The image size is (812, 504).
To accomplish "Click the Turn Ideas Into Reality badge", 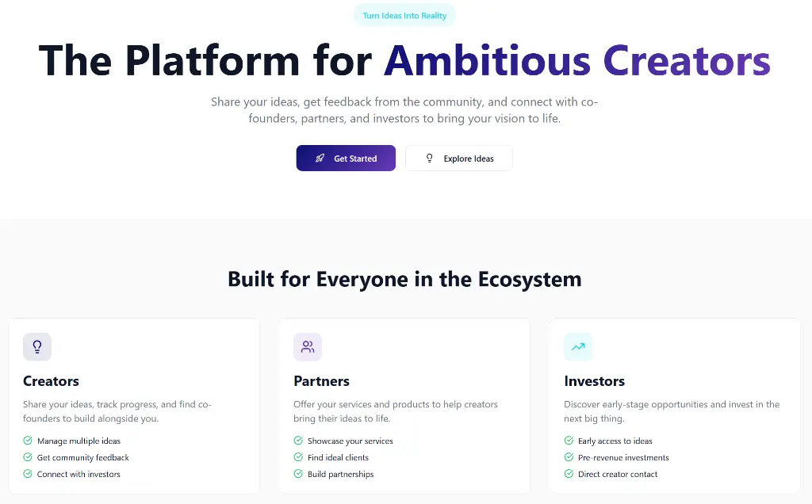I will click(x=404, y=16).
